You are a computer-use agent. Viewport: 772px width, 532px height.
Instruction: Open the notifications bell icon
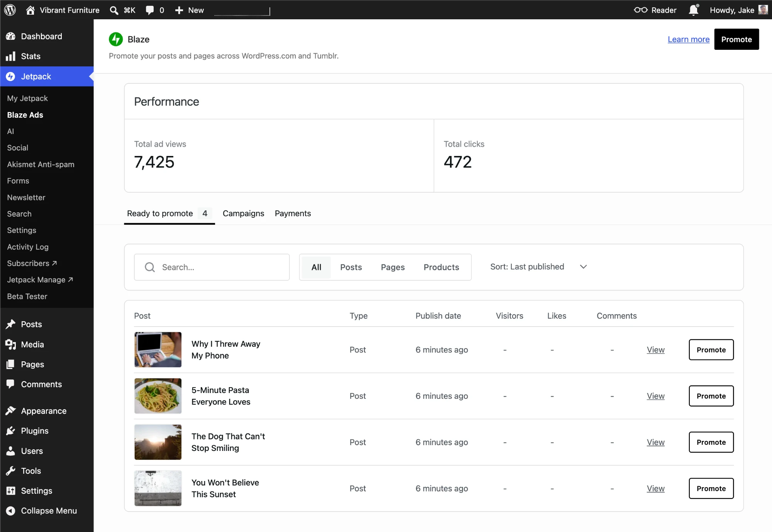click(x=694, y=10)
